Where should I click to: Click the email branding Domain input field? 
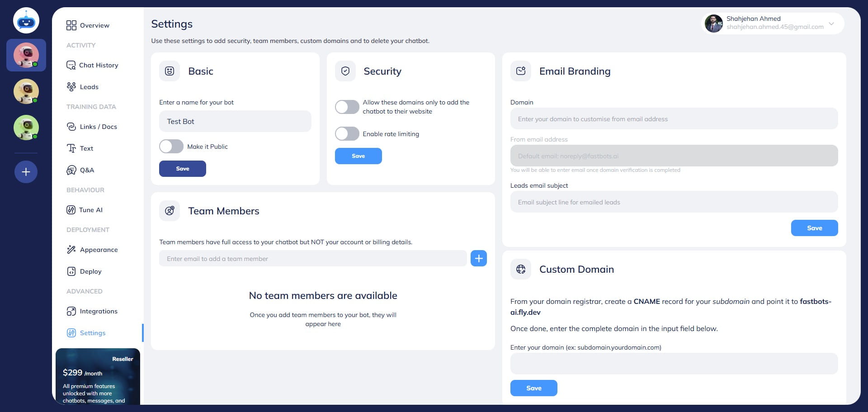click(x=674, y=118)
